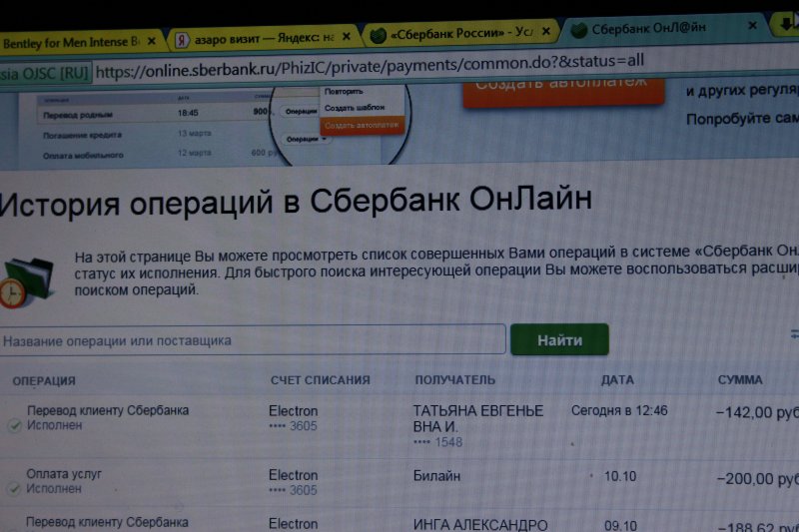799x532 pixels.
Task: Click the history folder with clock icon
Action: pos(27,283)
